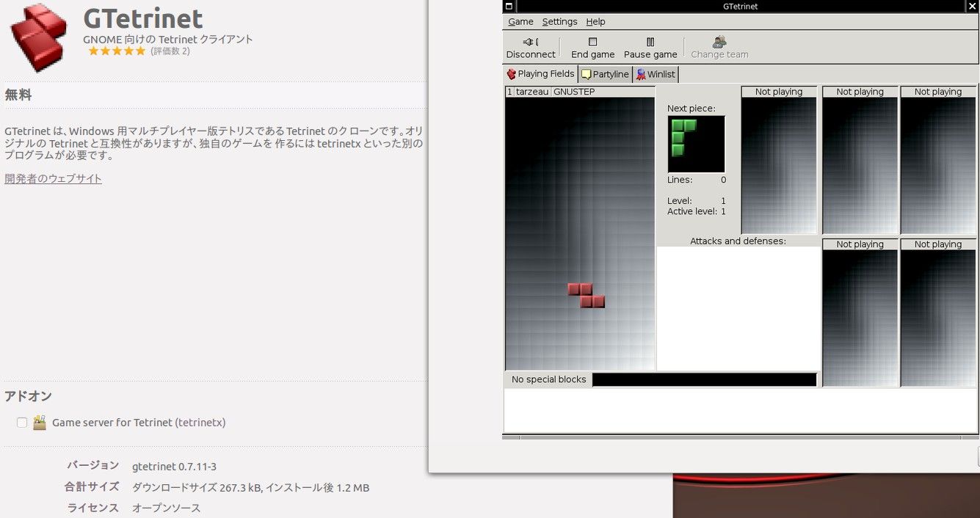The image size is (980, 518).
Task: Click the green Next piece preview box
Action: coord(696,145)
